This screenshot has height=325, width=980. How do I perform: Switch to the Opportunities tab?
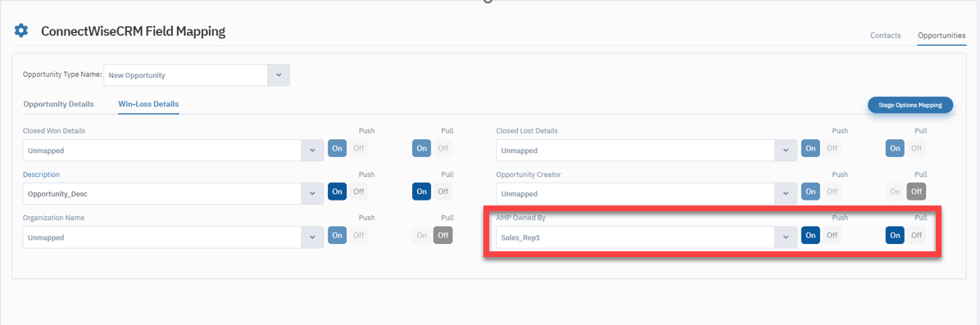(941, 36)
